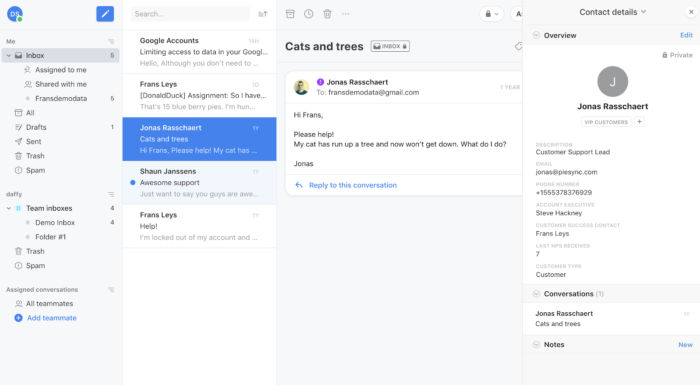
Task: Archive the conversation with the archive icon
Action: pos(290,14)
